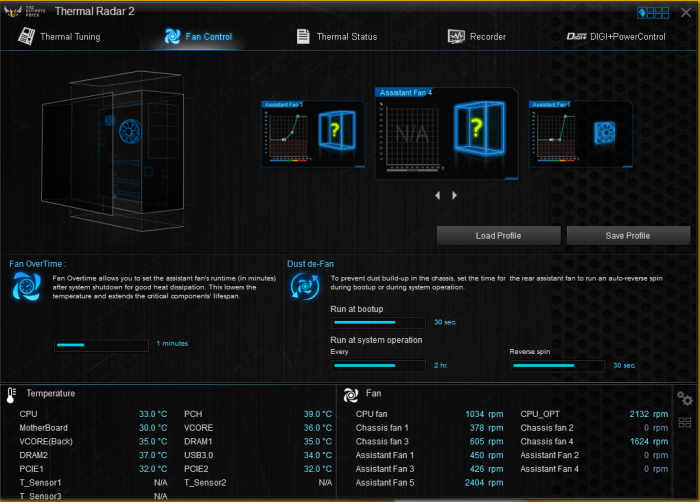Screen dimensions: 700x502
Task: Close the Thermal Radar 2 window
Action: (686, 13)
